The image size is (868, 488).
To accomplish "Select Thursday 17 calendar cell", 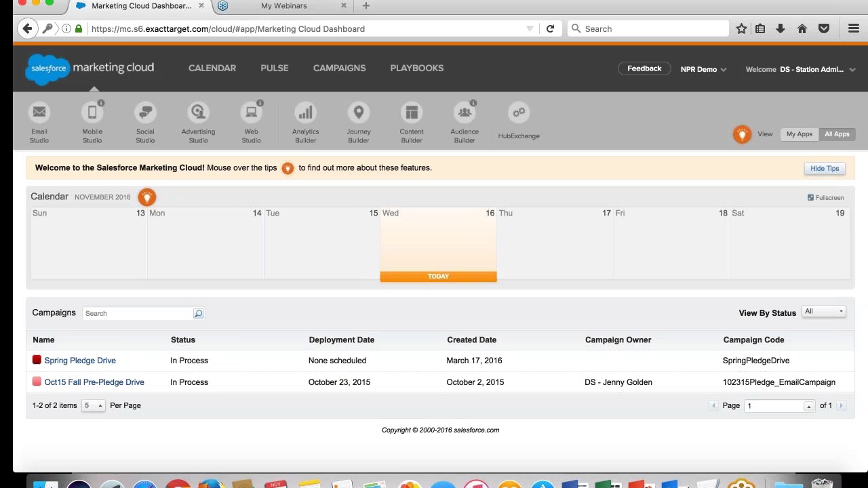I will pyautogui.click(x=555, y=244).
